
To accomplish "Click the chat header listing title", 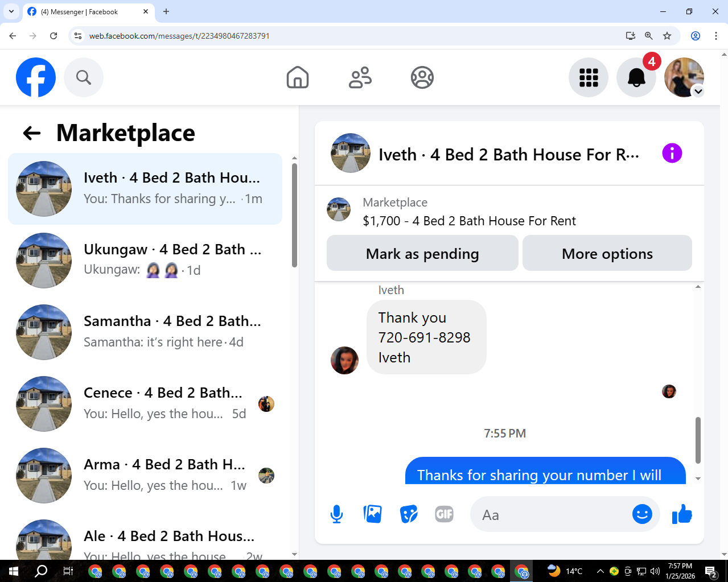I will coord(509,154).
